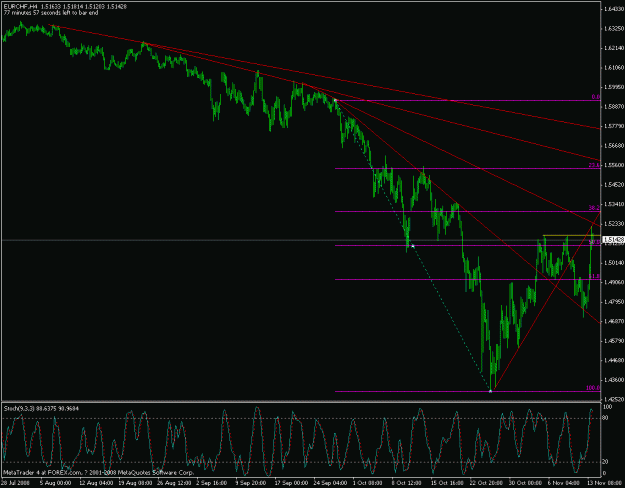
Task: Click the 1.54520 price axis label
Action: pos(614,185)
